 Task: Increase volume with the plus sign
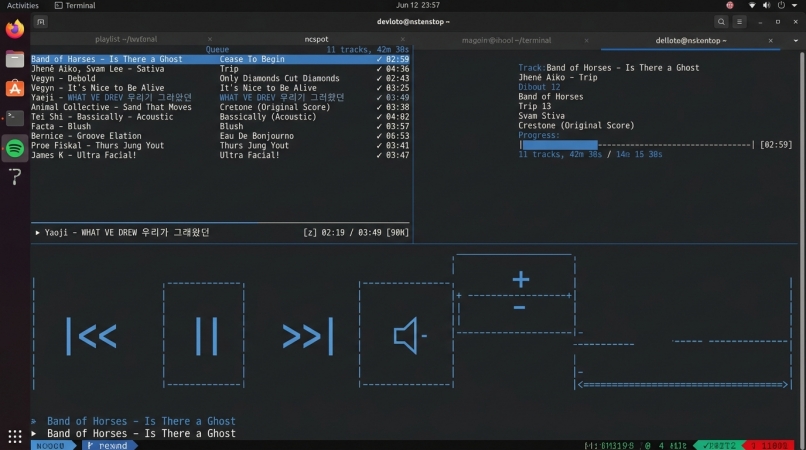[x=521, y=279]
